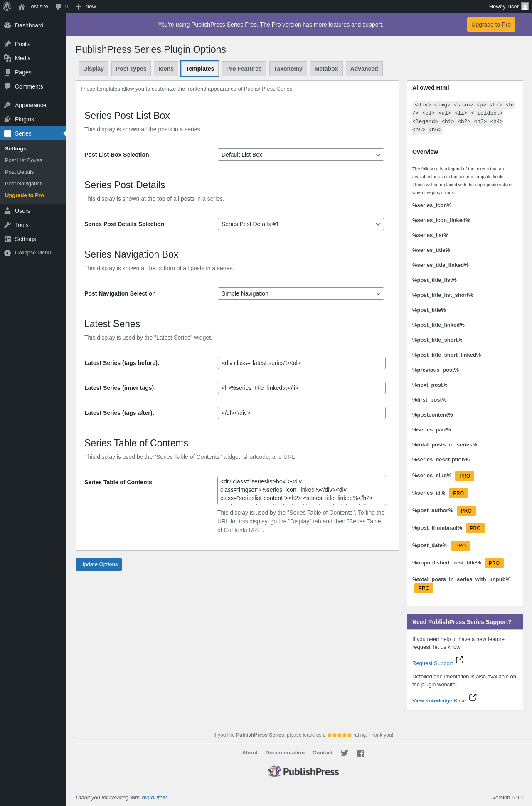
Task: Open the comments bubble icon in admin bar
Action: pos(59,7)
